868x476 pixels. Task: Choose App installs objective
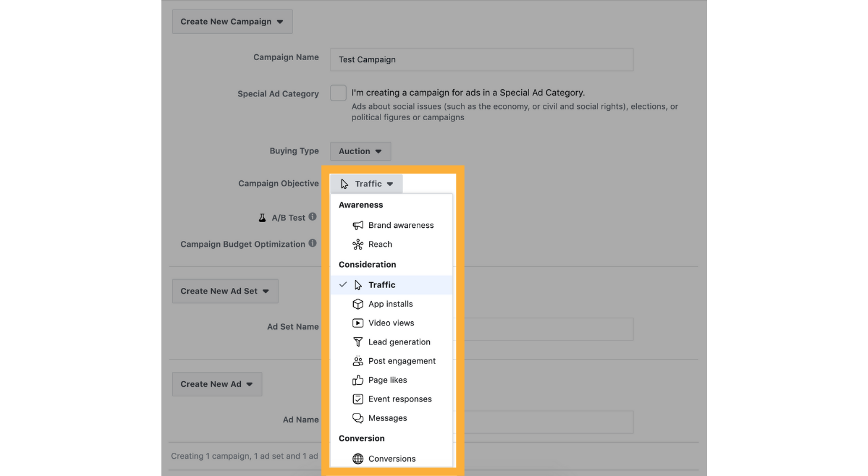point(392,303)
